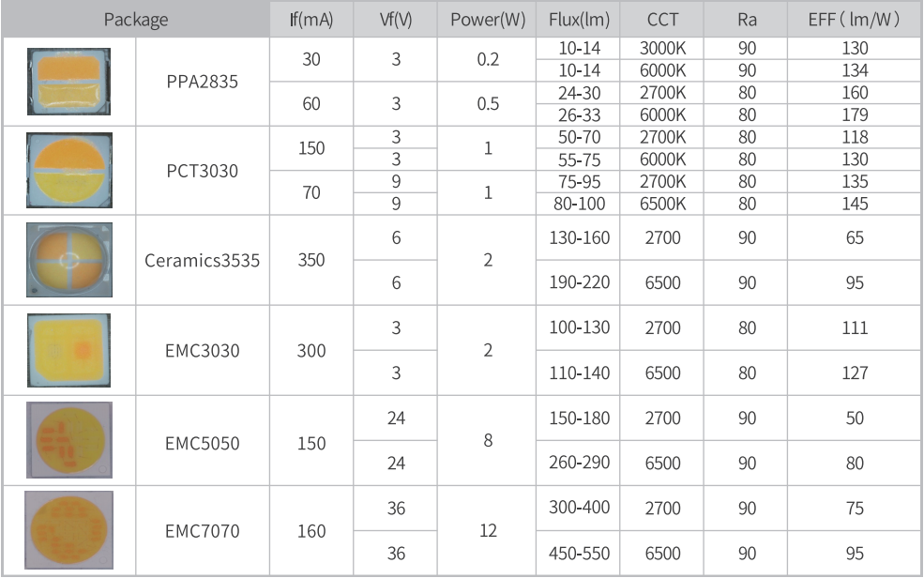Click the Flux(lm) column header
The image size is (924, 578).
[579, 19]
